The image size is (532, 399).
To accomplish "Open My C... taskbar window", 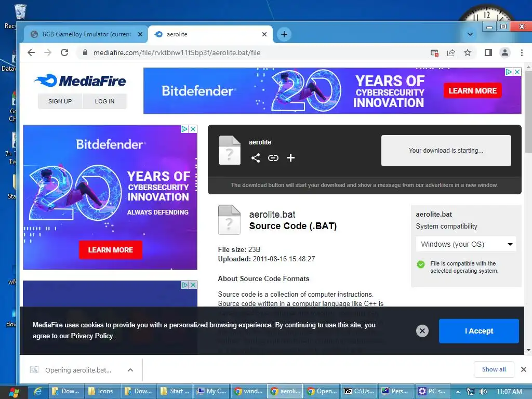I will [x=212, y=391].
